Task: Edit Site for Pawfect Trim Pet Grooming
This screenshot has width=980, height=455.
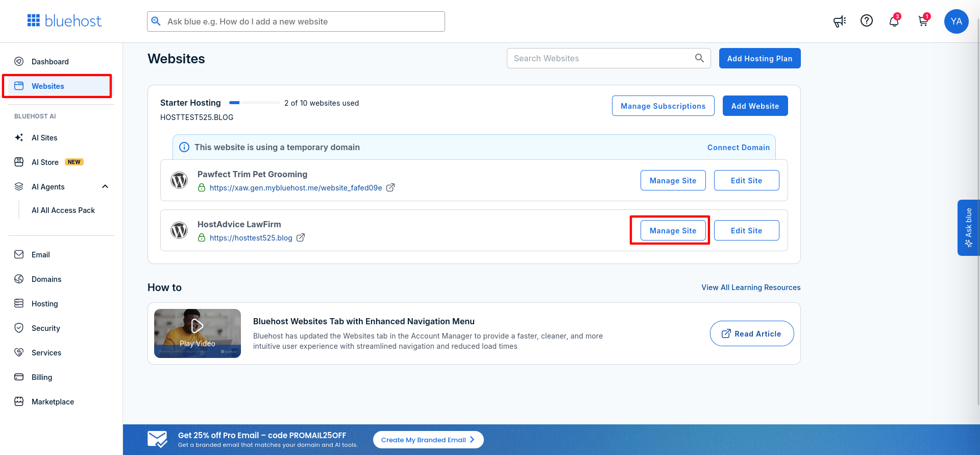Action: click(x=746, y=180)
